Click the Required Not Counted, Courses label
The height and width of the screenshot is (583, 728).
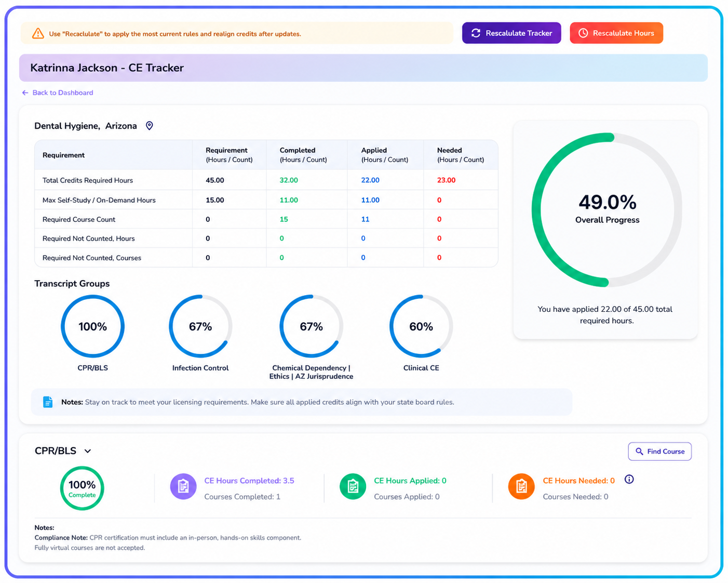point(92,258)
